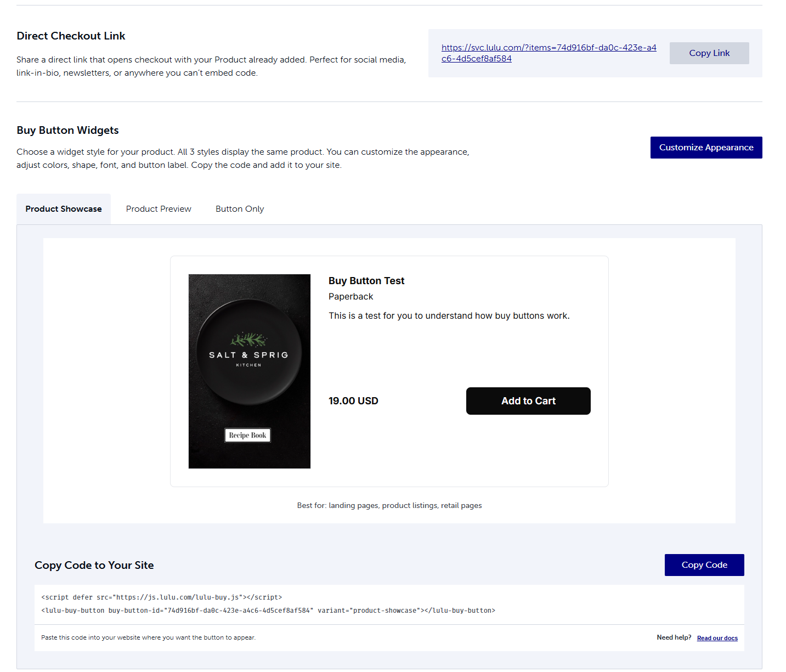This screenshot has width=786, height=672.
Task: Click the Copy Link button
Action: pos(709,53)
